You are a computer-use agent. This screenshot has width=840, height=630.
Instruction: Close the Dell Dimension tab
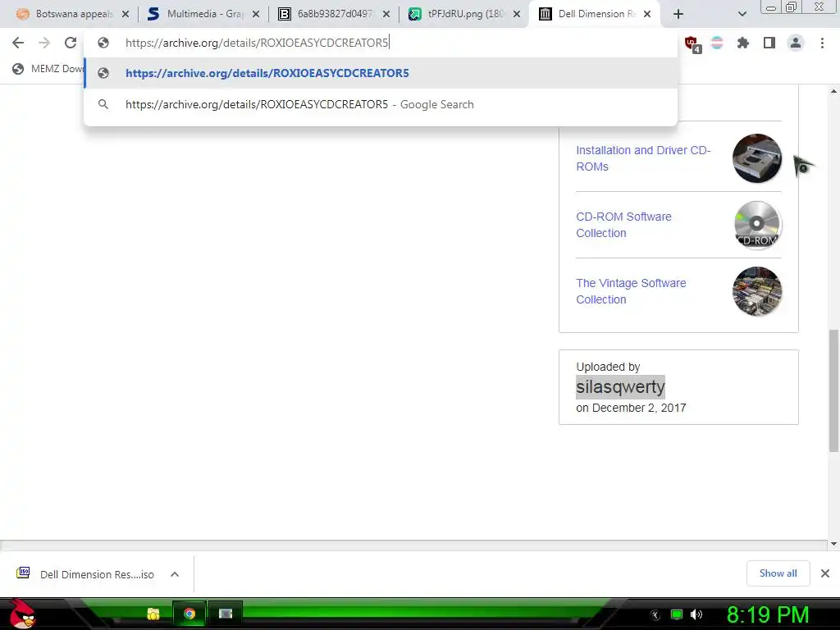(x=647, y=15)
